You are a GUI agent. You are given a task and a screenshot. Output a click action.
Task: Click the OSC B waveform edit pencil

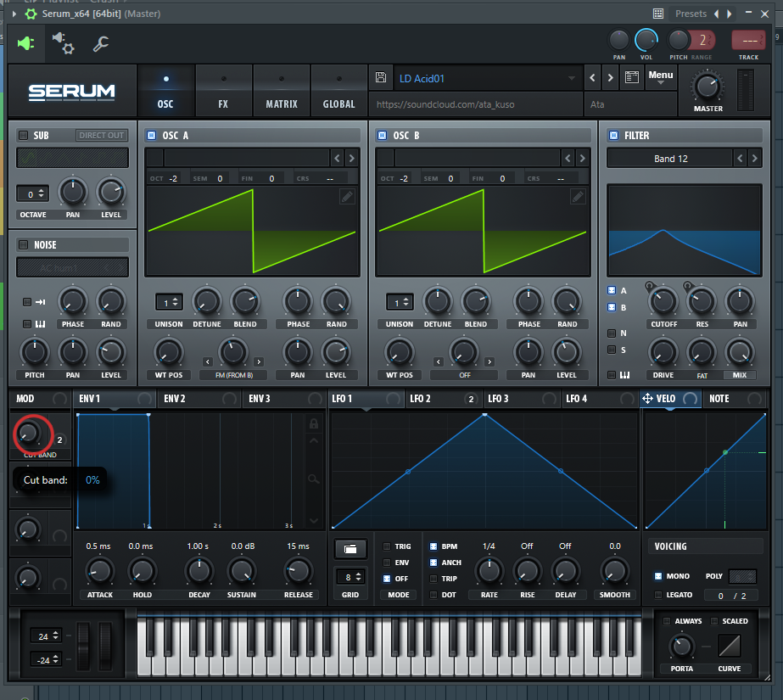(x=578, y=196)
